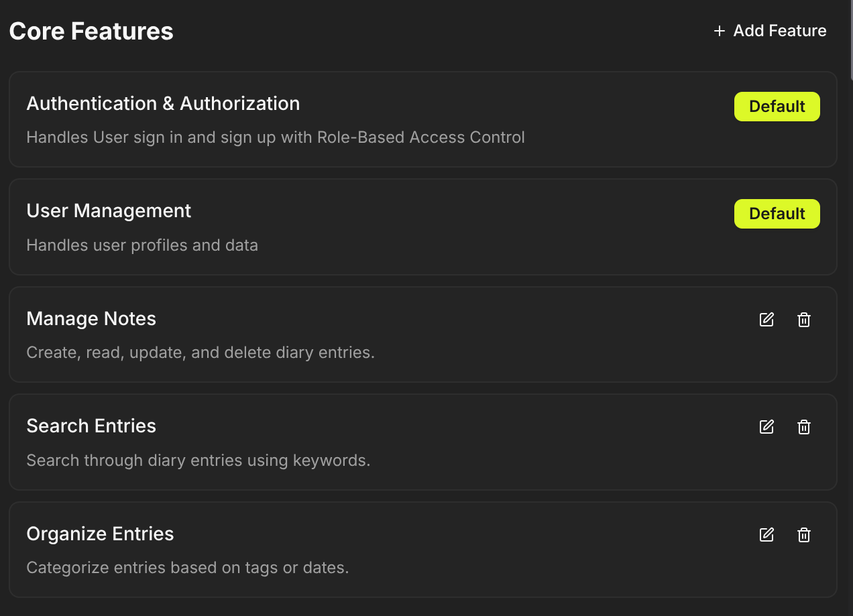Open the delete icon for Manage Notes
The image size is (853, 616).
pos(804,320)
